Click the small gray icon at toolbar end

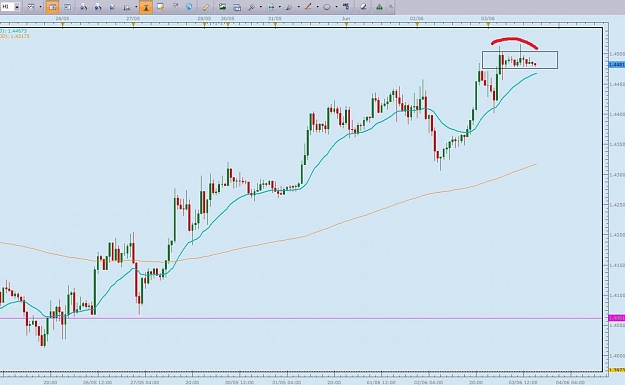pos(391,7)
